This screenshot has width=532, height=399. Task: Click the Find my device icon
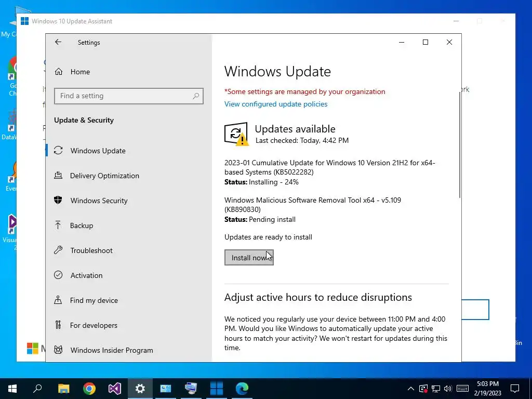pyautogui.click(x=58, y=300)
